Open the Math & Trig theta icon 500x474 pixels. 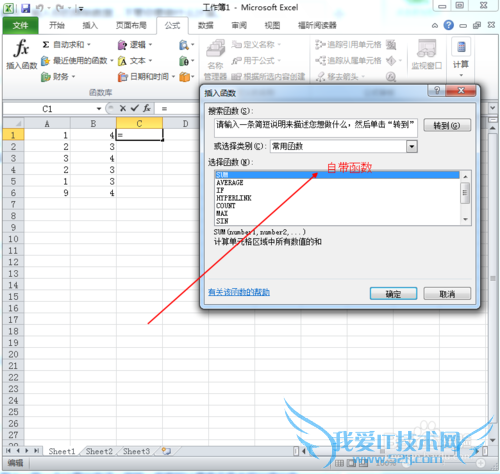pos(184,61)
